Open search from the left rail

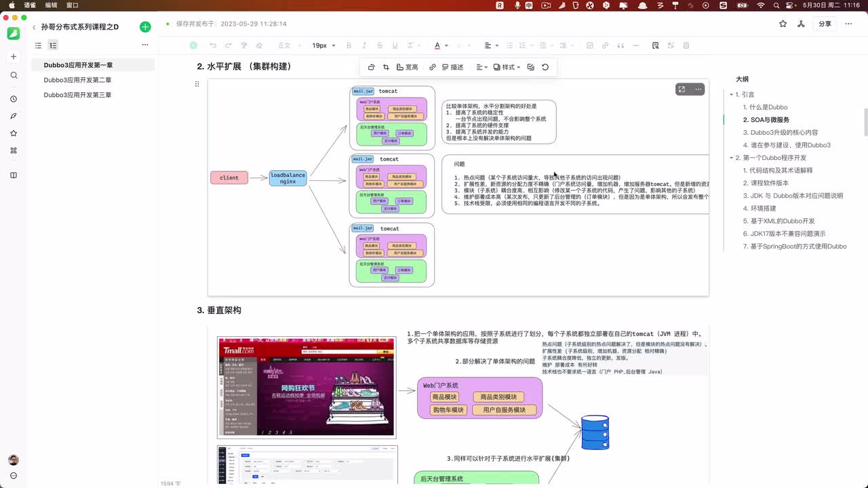[x=14, y=75]
